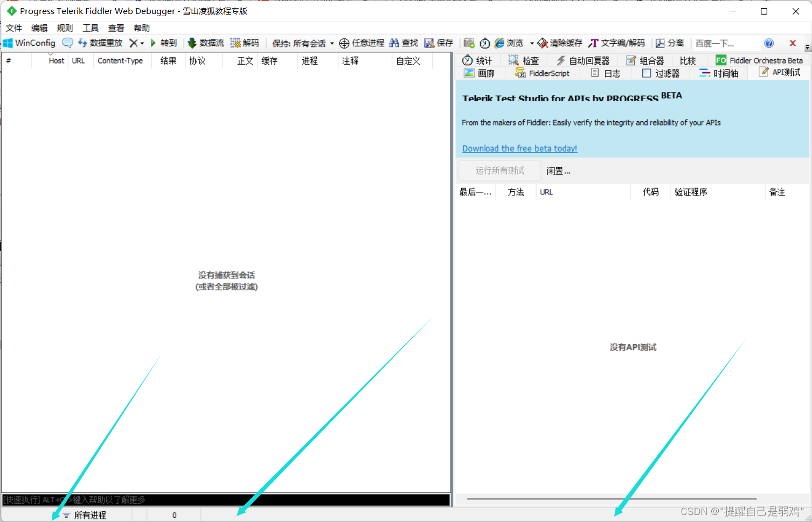Open the 帮助 menu
The height and width of the screenshot is (522, 812).
(142, 28)
